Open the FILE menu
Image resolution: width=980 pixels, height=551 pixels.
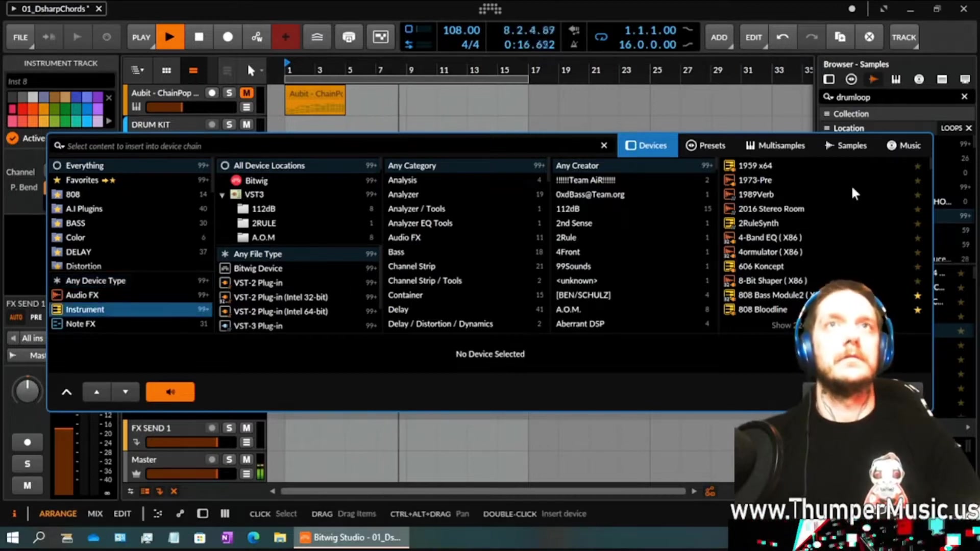point(20,37)
